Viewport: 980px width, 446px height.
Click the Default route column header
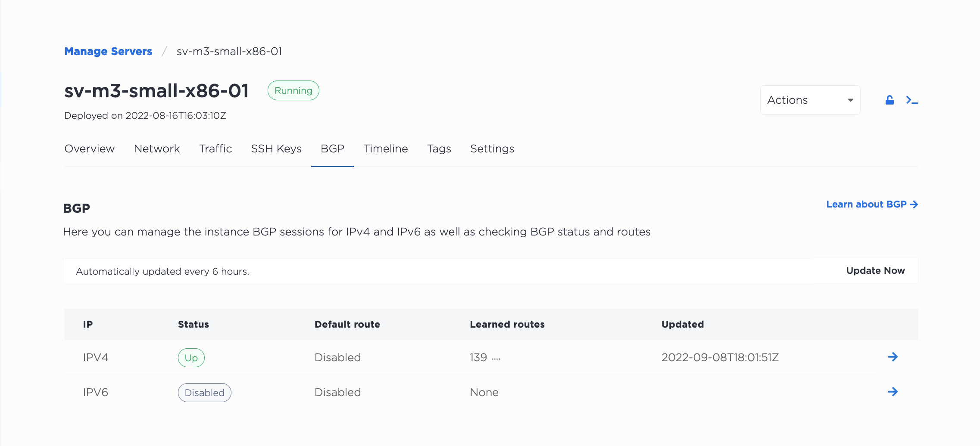coord(347,324)
